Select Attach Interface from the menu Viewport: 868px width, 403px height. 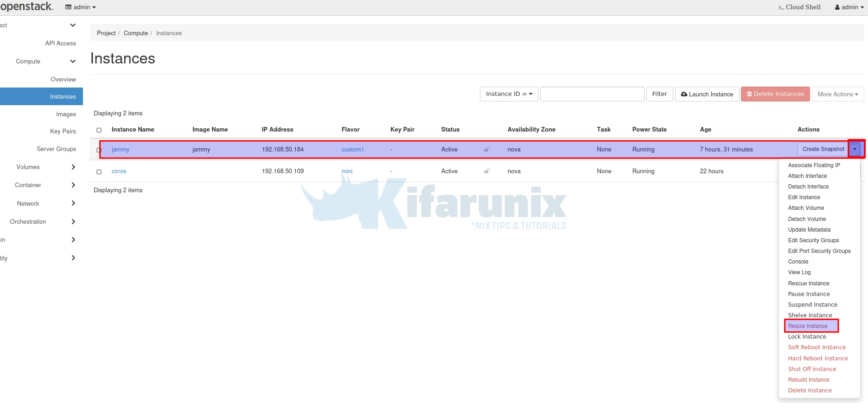(807, 176)
